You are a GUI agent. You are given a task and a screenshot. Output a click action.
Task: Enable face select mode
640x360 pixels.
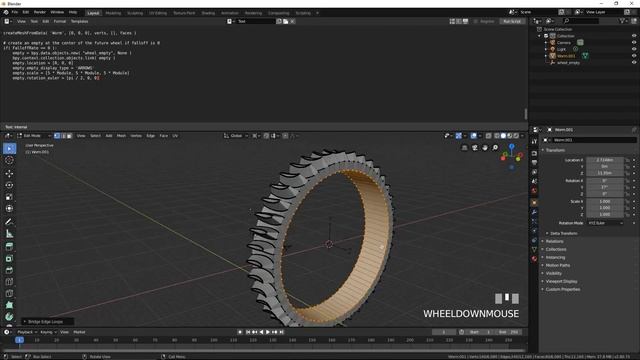[69, 136]
